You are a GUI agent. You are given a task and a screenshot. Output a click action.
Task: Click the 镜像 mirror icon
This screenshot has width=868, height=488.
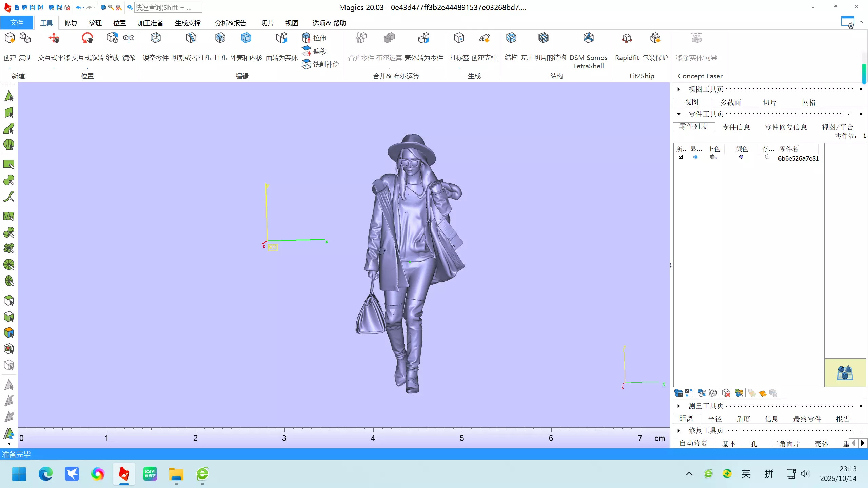click(x=129, y=38)
